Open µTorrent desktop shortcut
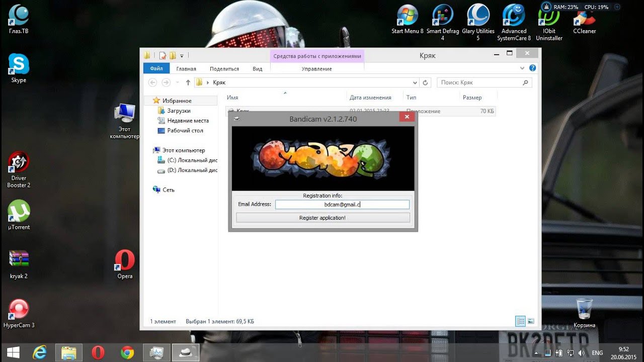 [19, 215]
